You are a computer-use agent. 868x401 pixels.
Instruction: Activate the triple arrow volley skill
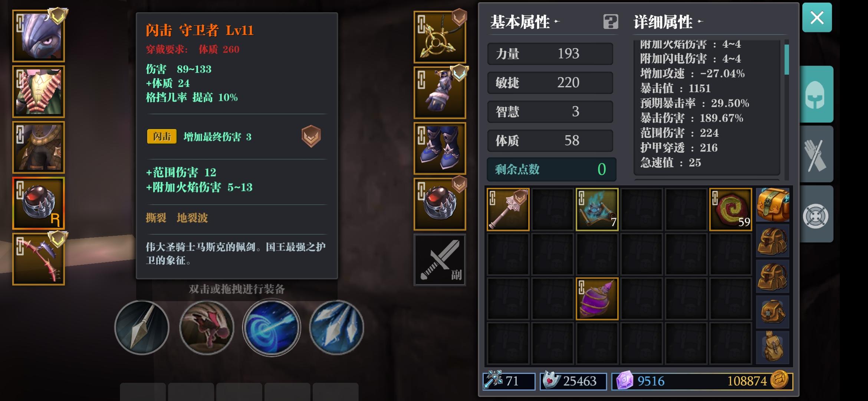tap(336, 327)
